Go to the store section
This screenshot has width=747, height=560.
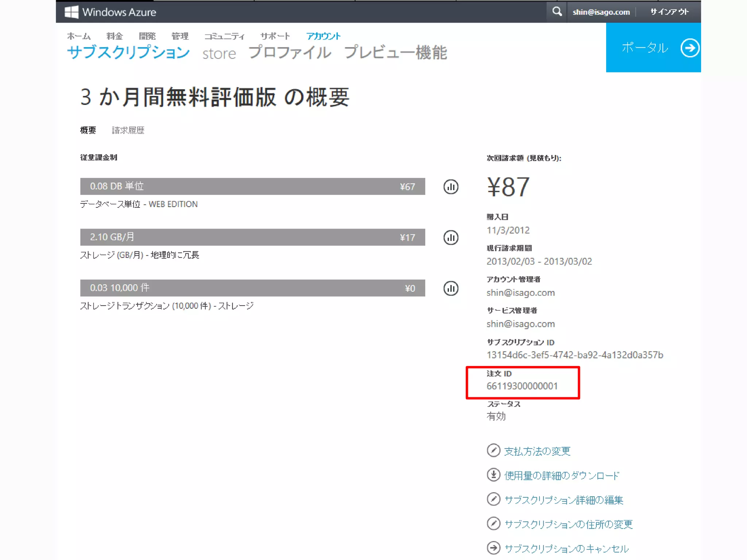219,54
